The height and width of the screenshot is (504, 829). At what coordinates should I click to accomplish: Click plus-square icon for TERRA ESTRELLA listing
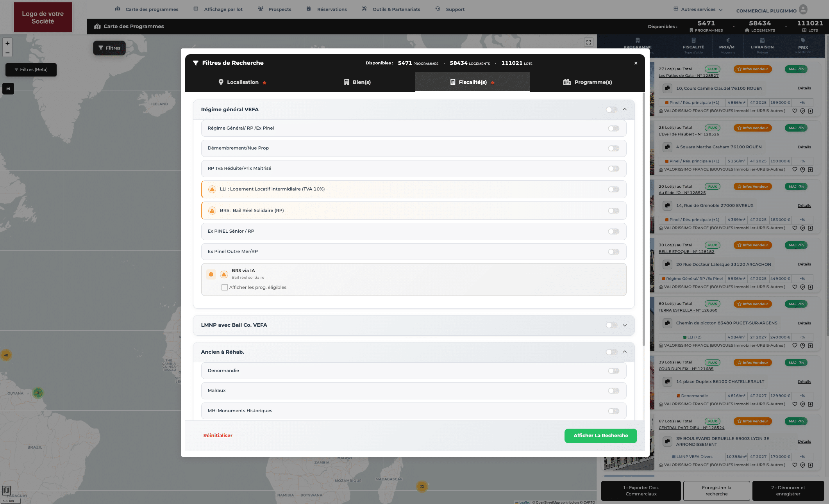(x=811, y=345)
